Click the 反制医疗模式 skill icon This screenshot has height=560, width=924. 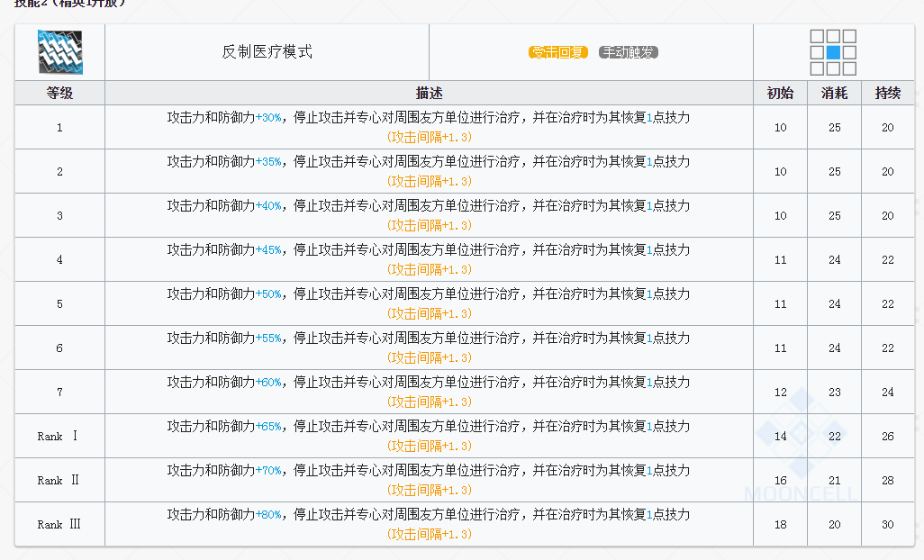[x=59, y=52]
